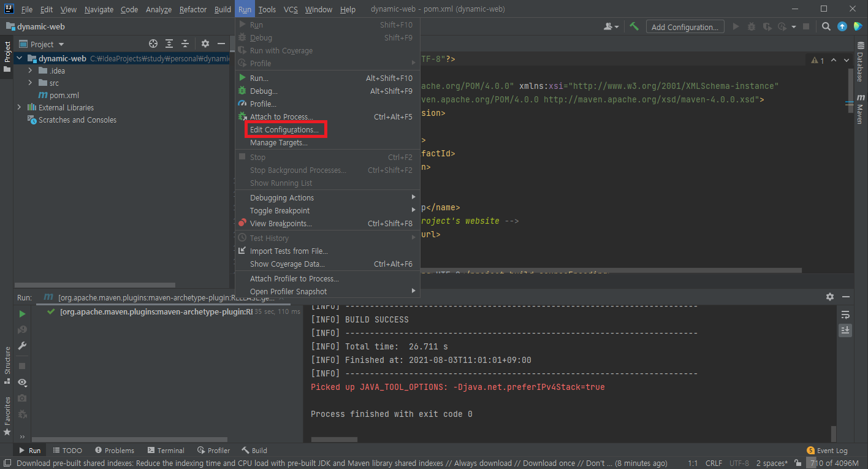Open the Tools menu
The height and width of the screenshot is (469, 868).
coord(267,9)
